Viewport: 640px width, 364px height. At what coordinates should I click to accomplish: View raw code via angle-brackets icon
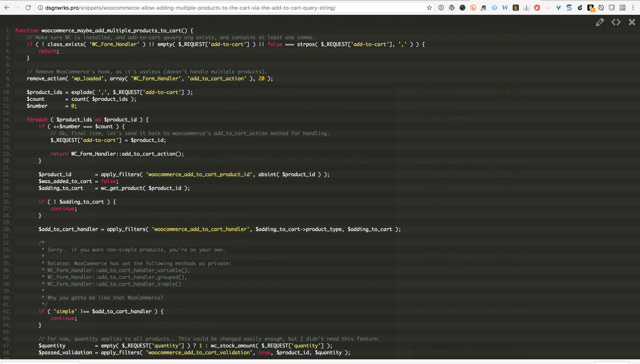(616, 22)
